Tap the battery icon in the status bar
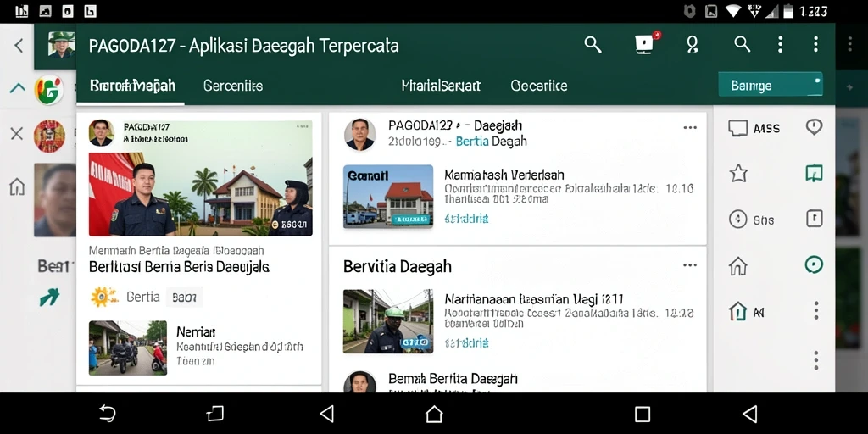The image size is (868, 434). 788,11
